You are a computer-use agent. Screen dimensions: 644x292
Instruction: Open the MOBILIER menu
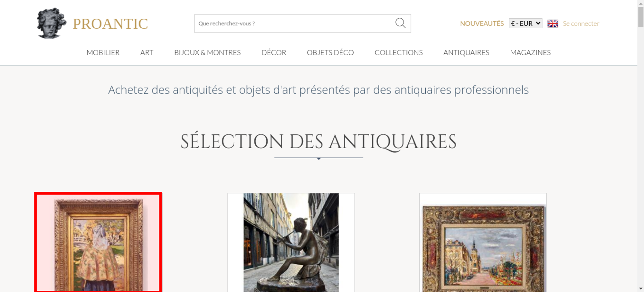103,52
